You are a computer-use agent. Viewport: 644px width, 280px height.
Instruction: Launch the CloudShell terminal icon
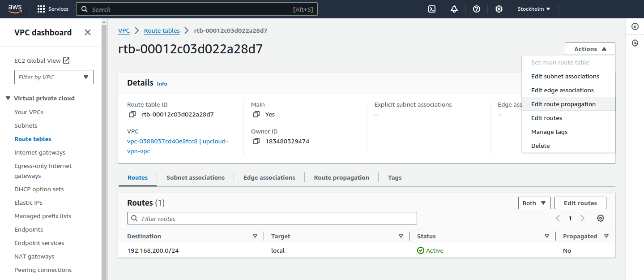[432, 9]
